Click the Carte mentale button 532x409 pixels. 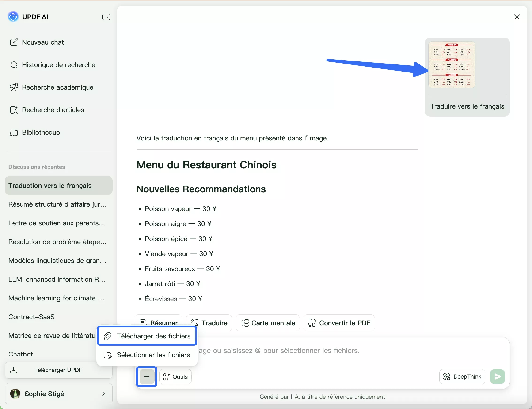pos(268,323)
